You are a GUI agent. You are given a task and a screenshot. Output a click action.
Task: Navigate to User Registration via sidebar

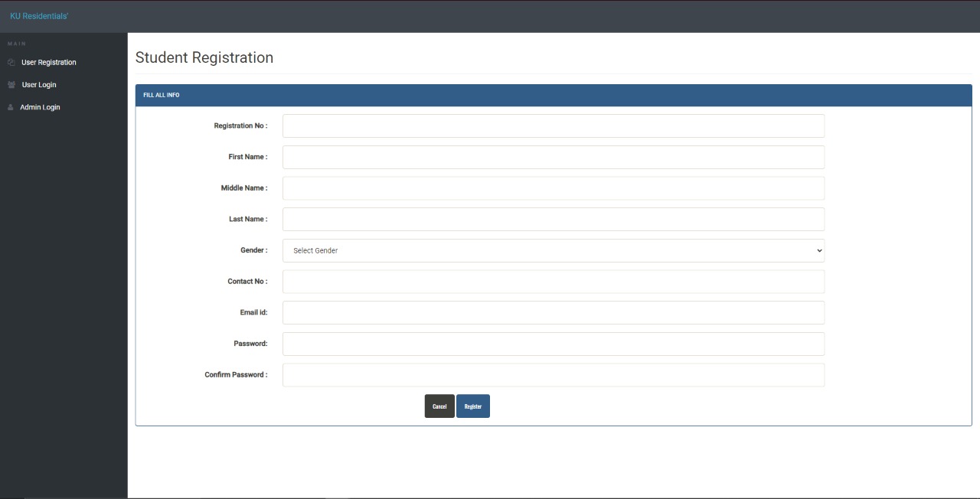[x=48, y=62]
